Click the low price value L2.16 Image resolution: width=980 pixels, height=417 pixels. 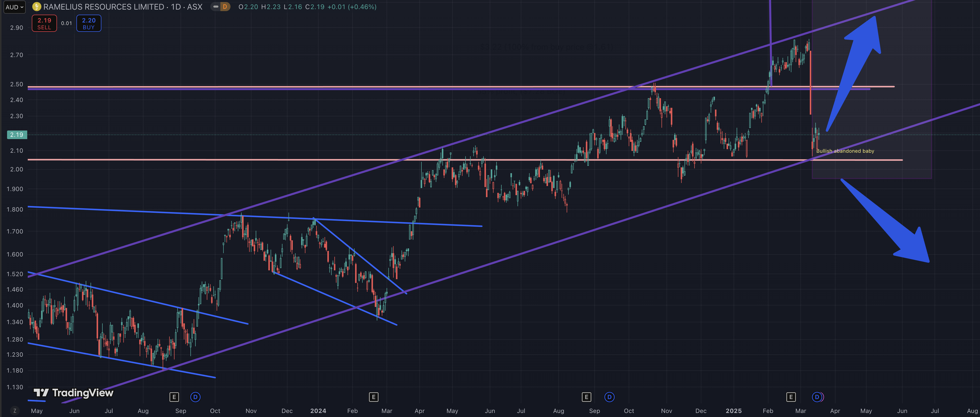[293, 7]
